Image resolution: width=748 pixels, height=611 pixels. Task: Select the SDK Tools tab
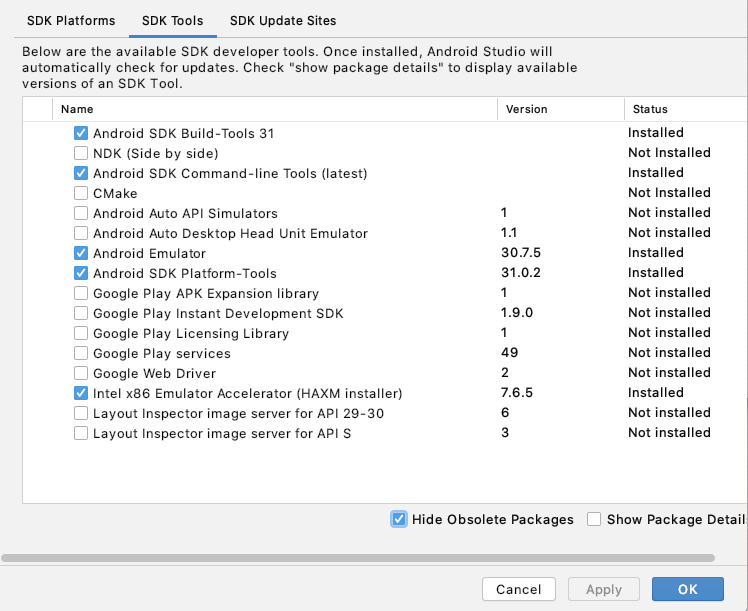172,20
